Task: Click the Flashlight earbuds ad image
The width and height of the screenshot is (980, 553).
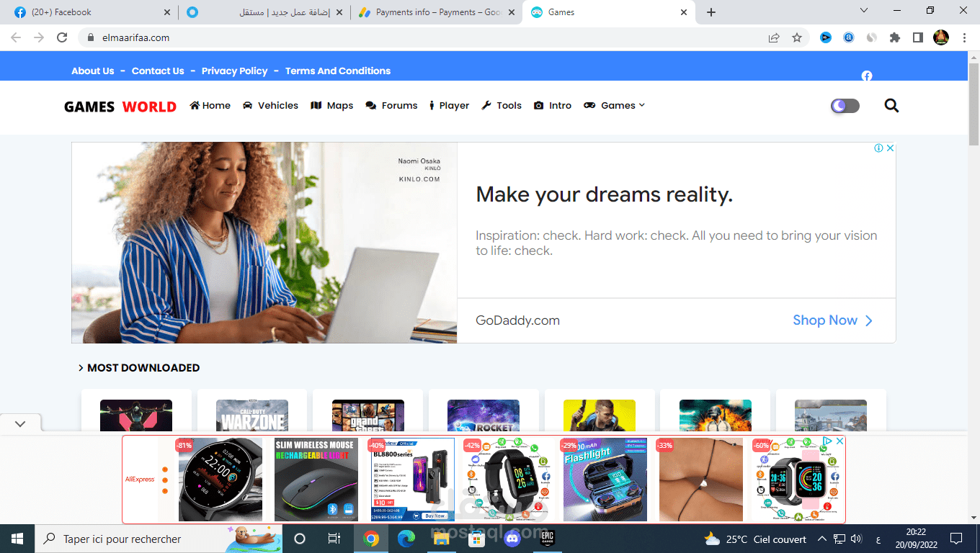Action: pos(604,480)
